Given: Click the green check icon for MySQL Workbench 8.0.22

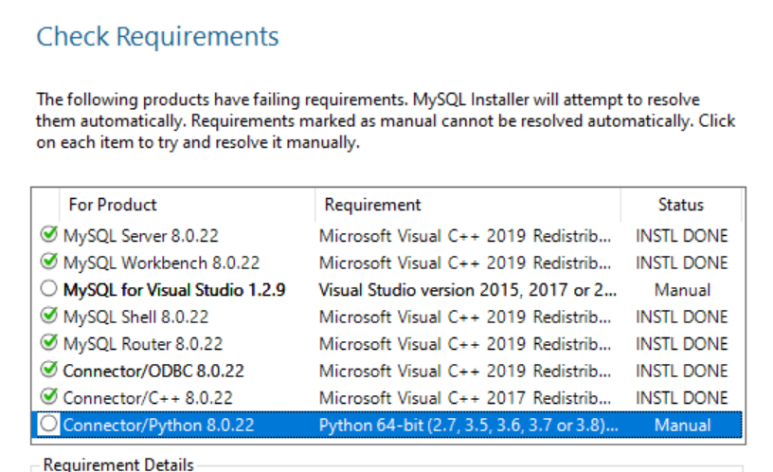Looking at the screenshot, I should coord(49,261).
